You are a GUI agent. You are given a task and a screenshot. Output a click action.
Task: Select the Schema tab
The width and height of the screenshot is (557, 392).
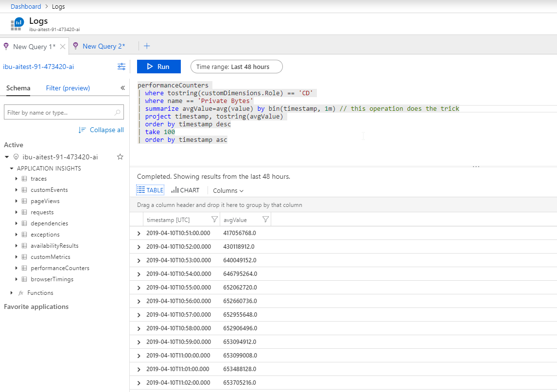point(18,88)
